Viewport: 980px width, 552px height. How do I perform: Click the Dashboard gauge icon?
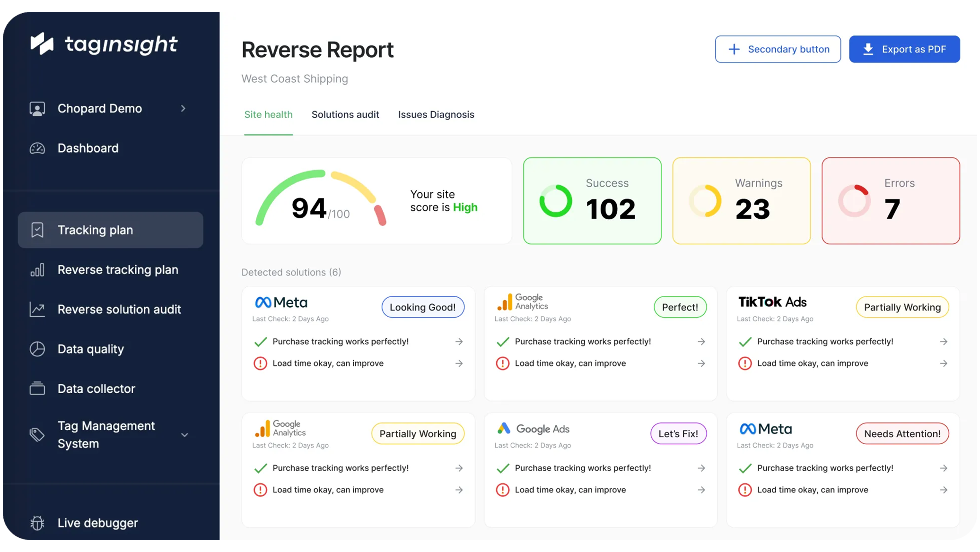point(37,148)
